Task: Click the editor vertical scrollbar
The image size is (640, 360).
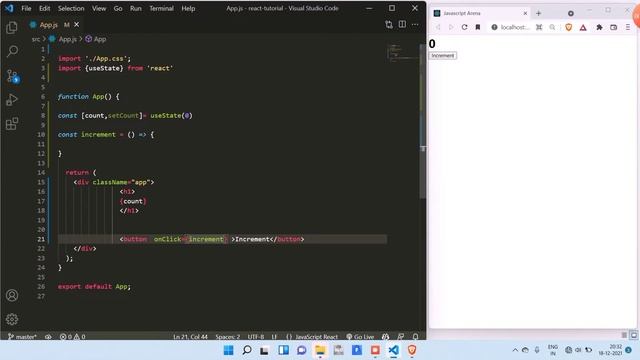Action: point(423,122)
